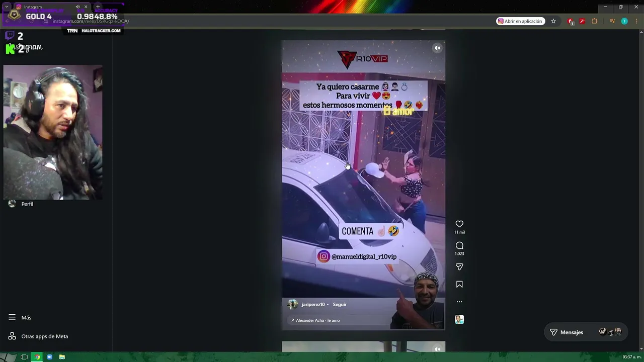Screen dimensions: 644x362
Task: Open audio Alexander Acha · Te amo
Action: [315, 320]
